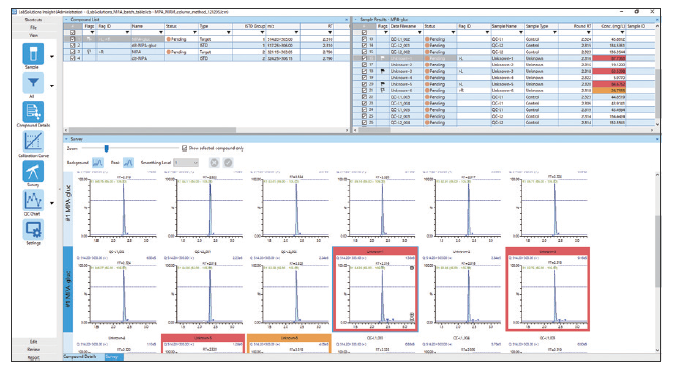Switch to the Compound Details bottom tab
The height and width of the screenshot is (378, 678).
click(x=80, y=357)
